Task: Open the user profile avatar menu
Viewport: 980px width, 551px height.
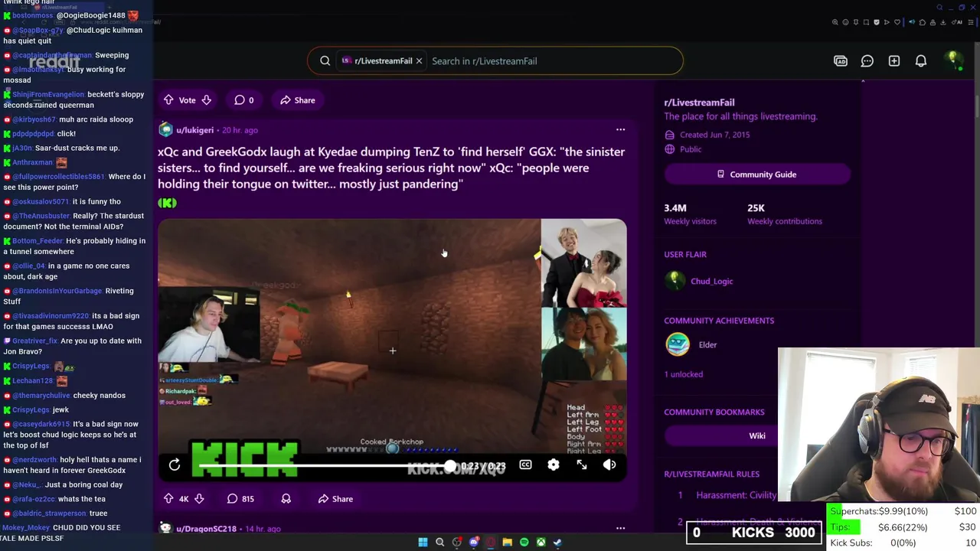Action: coord(954,61)
